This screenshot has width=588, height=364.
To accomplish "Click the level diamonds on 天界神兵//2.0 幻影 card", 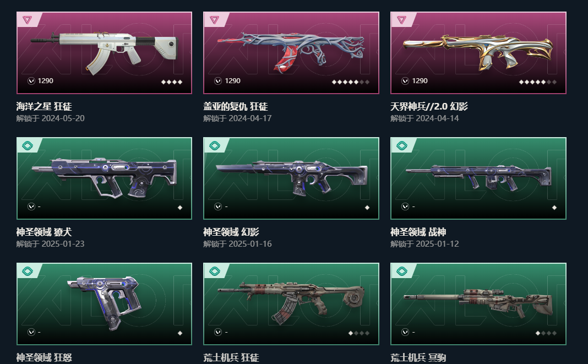I will [x=538, y=82].
